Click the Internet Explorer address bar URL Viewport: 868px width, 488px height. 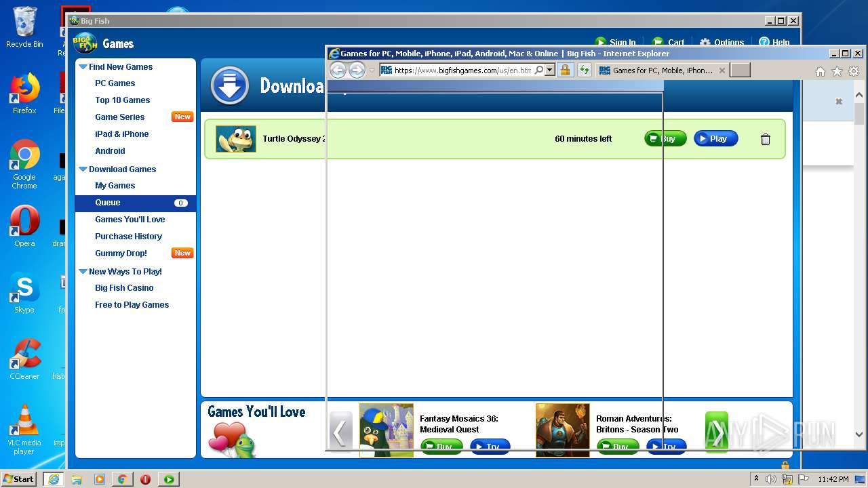[462, 70]
